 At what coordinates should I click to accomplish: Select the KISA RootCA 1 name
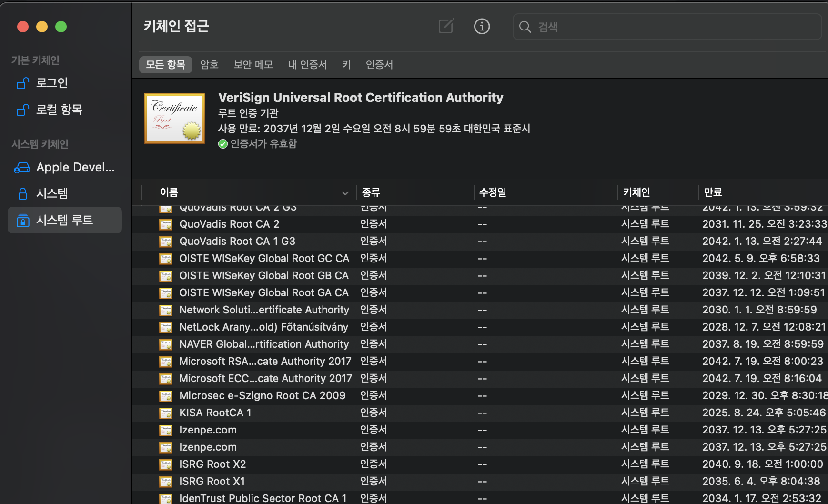(x=215, y=413)
